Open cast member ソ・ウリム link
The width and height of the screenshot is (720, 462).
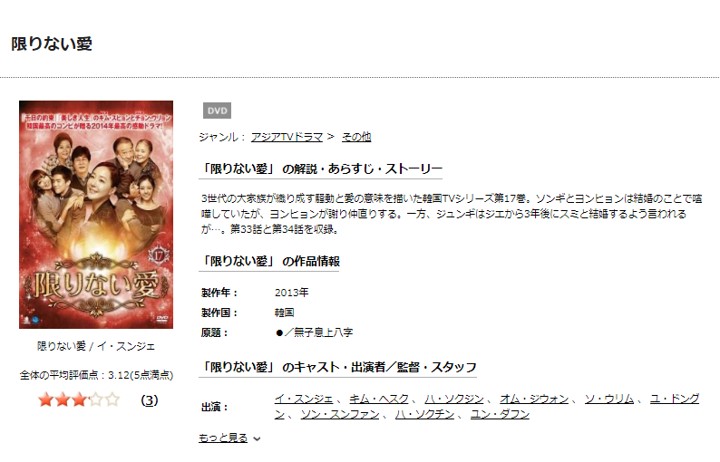pos(609,399)
